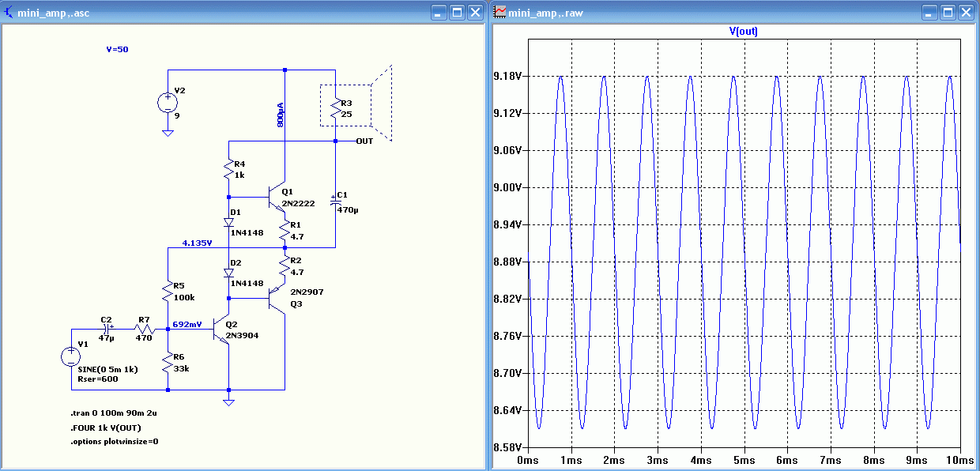Click the V(out) trace label

coord(743,32)
